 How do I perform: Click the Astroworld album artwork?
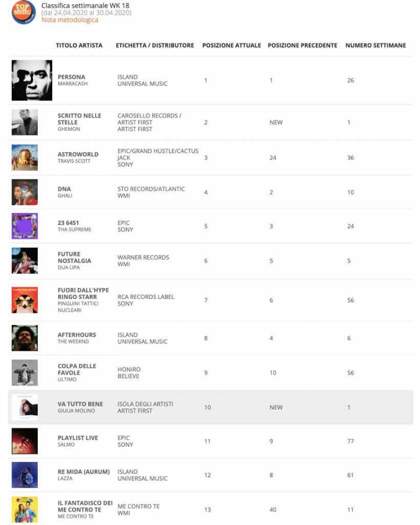pyautogui.click(x=25, y=157)
